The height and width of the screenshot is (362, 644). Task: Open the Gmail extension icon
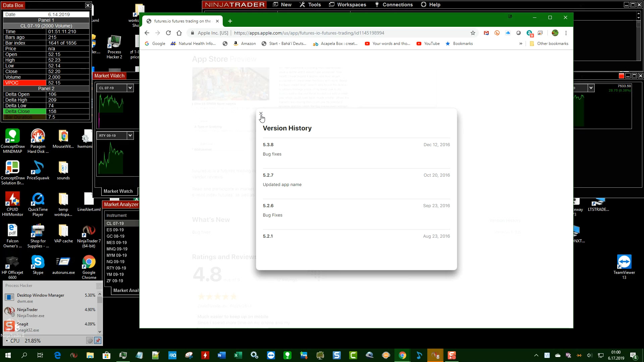(x=486, y=33)
